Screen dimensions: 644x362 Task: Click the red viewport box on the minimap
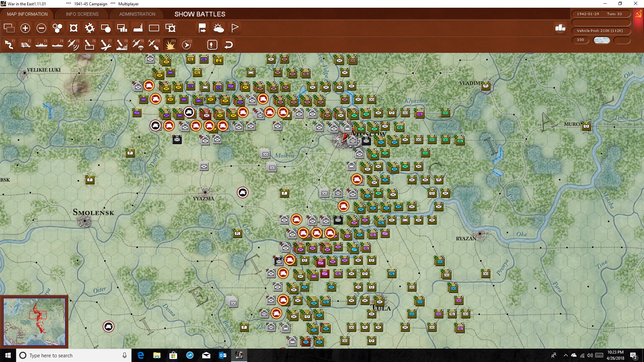(38, 315)
